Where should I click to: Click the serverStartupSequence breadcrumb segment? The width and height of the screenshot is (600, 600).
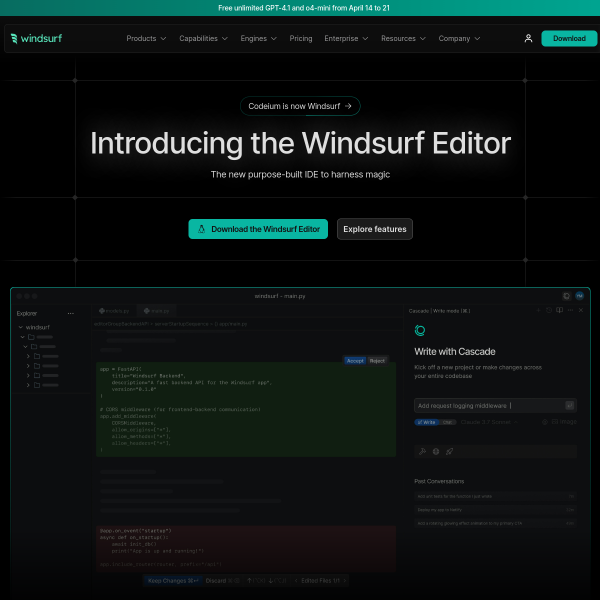[x=181, y=324]
